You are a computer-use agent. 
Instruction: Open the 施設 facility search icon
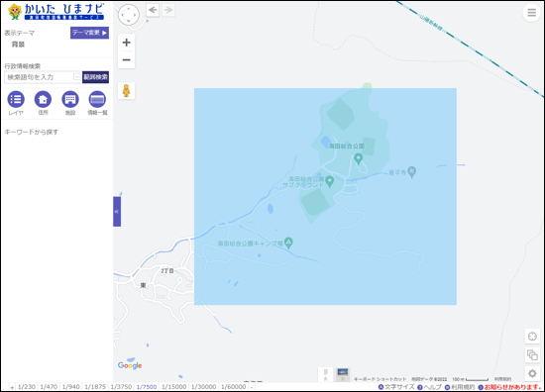(x=70, y=100)
